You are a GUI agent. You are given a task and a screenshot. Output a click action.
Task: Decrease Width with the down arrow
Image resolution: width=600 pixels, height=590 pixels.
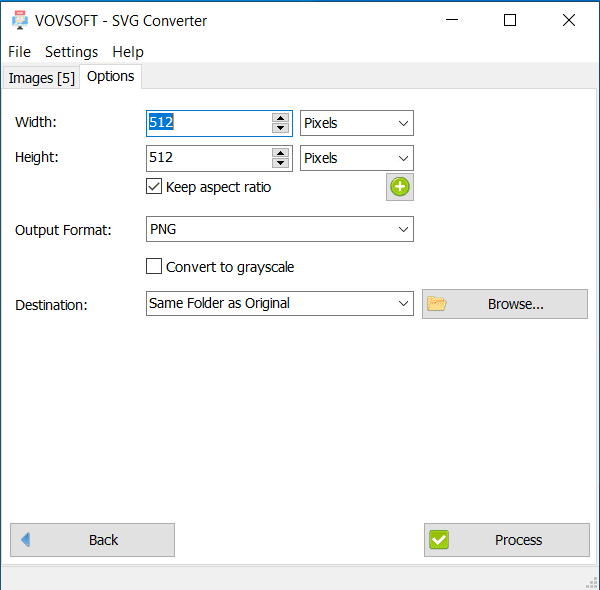(x=280, y=128)
